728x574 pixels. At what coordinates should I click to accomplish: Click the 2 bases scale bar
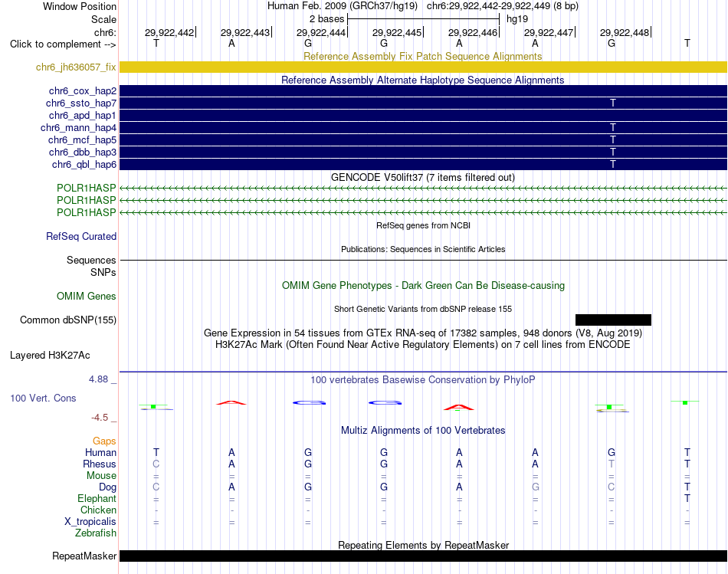423,19
